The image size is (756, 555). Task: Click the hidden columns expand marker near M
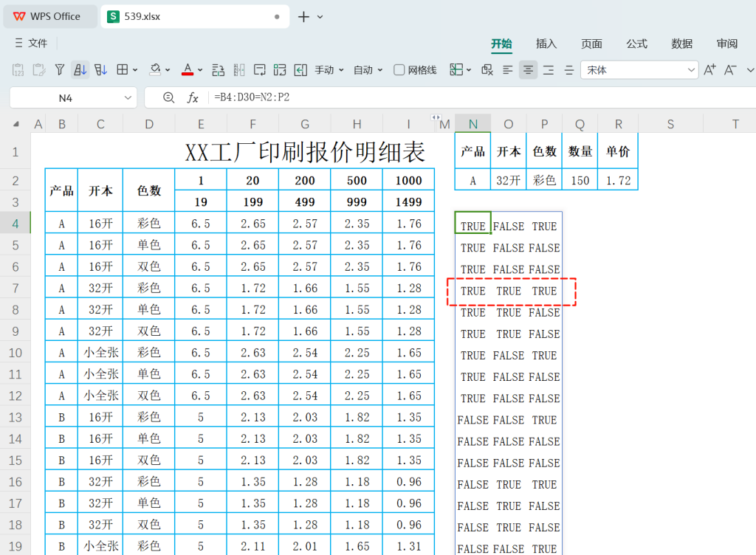[436, 117]
